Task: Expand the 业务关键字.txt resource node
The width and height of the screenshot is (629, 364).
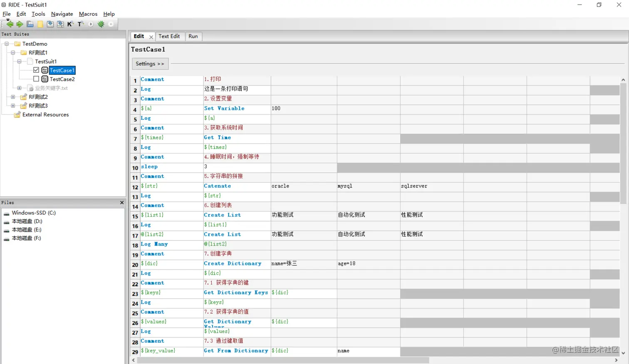Action: click(x=19, y=88)
